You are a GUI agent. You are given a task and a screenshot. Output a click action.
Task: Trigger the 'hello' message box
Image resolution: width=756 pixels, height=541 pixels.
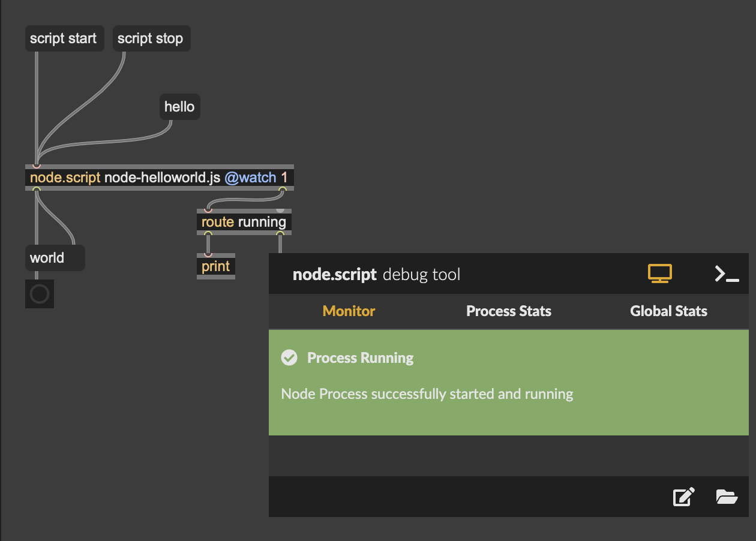[x=180, y=107]
